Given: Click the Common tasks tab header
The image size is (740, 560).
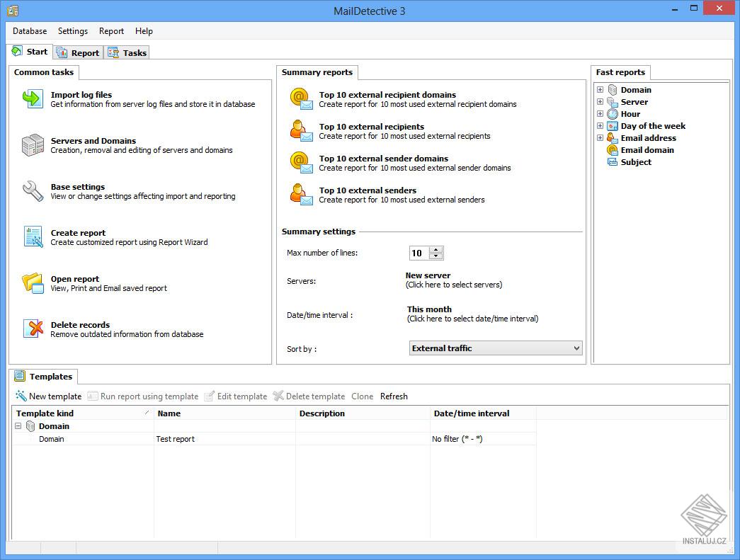Looking at the screenshot, I should click(x=44, y=72).
